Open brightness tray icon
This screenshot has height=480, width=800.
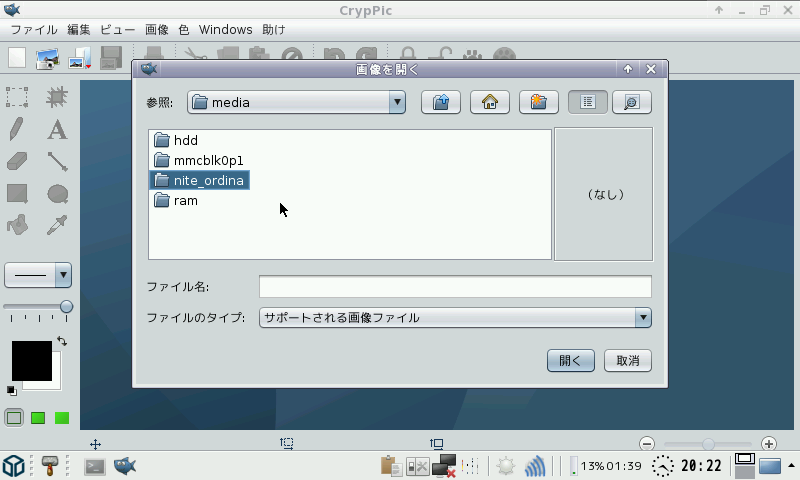(506, 466)
